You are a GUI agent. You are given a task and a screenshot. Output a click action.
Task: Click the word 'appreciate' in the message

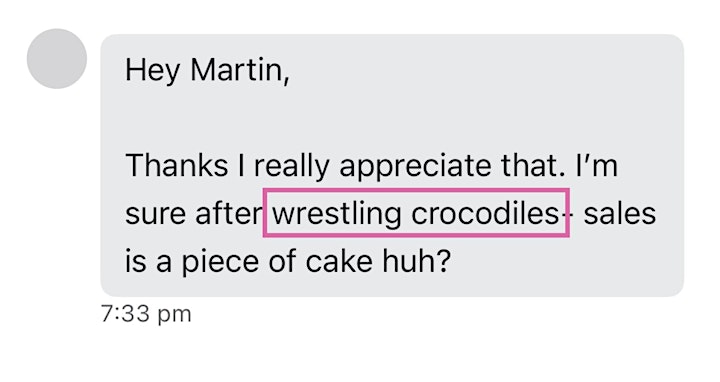[x=415, y=167]
